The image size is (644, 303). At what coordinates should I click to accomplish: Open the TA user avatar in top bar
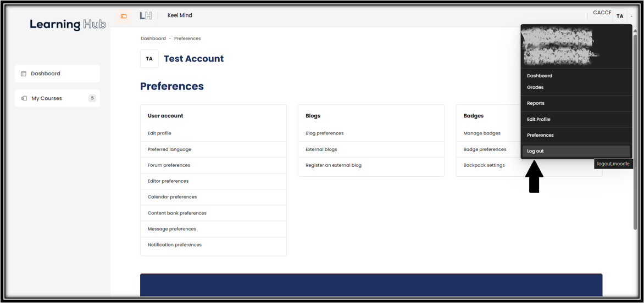pos(620,16)
